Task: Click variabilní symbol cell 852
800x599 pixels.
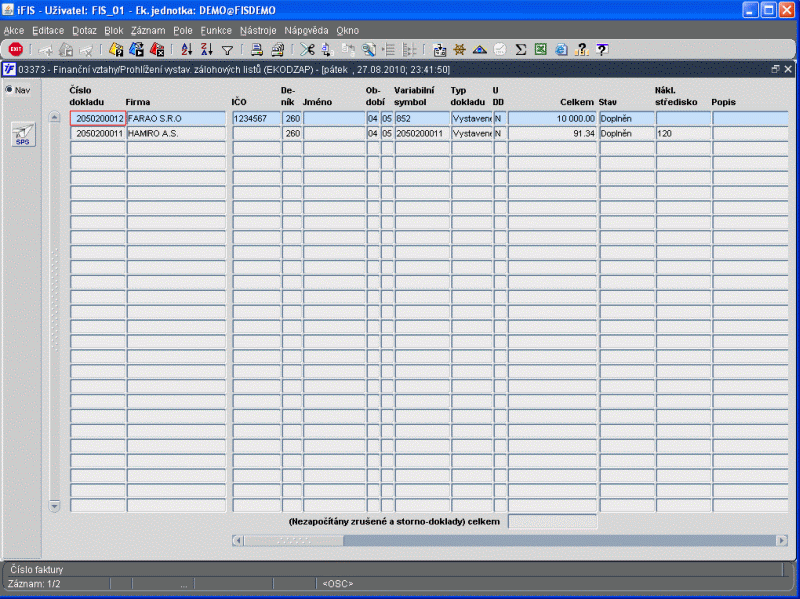Action: 422,118
